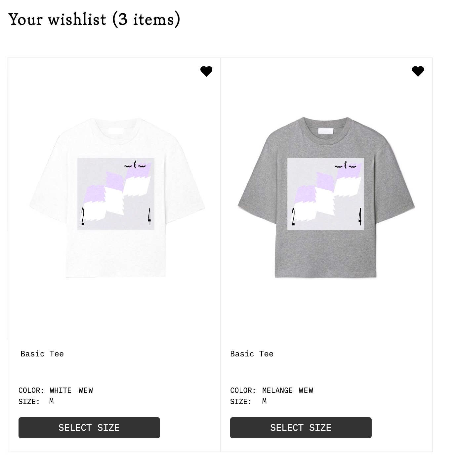Click the graphic print on the grey tee
Screen dimensions: 451x476
point(326,194)
